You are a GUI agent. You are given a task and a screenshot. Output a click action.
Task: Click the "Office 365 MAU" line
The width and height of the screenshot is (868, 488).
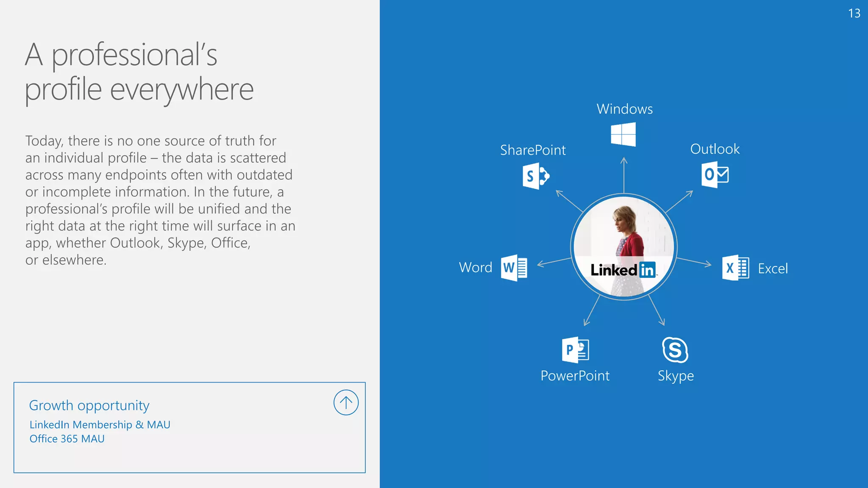(67, 439)
